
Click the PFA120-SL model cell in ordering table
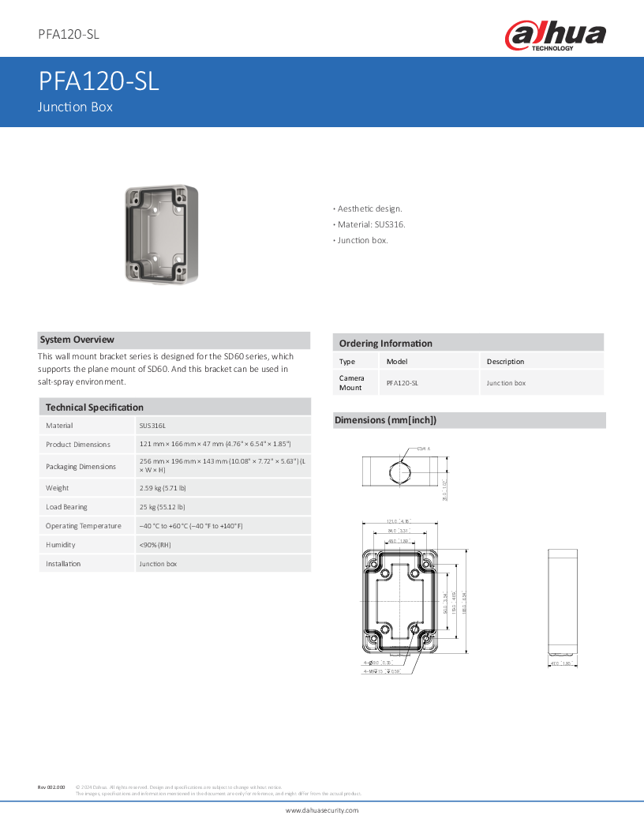pos(402,383)
